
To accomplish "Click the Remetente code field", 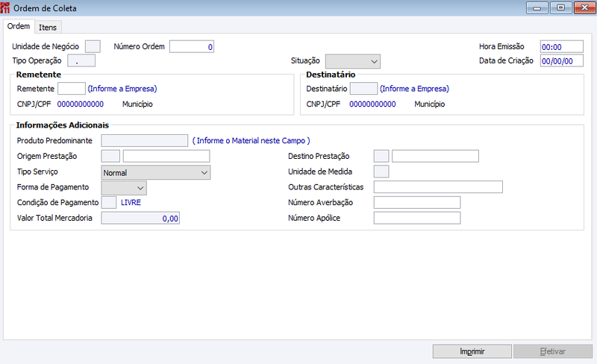I will [71, 88].
